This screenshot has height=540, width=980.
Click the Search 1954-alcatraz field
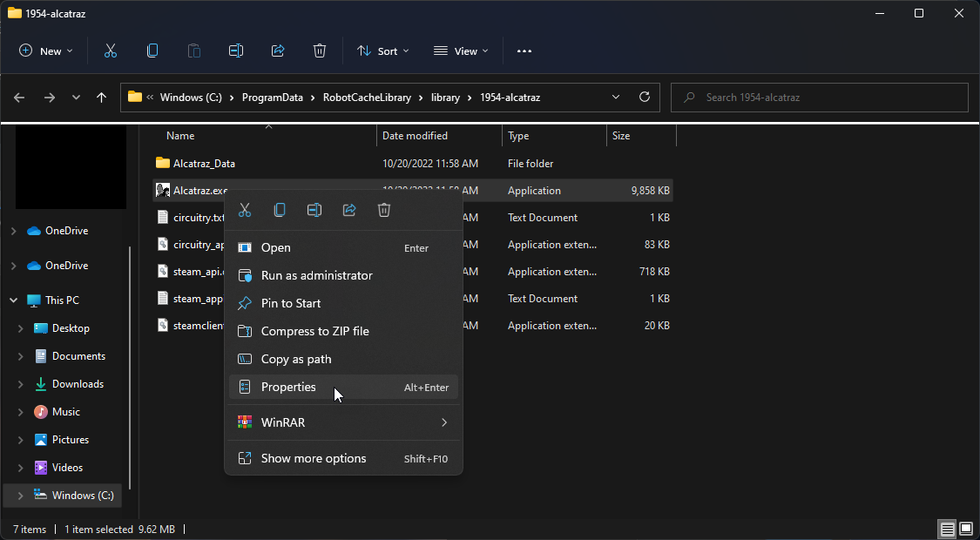[x=819, y=98]
